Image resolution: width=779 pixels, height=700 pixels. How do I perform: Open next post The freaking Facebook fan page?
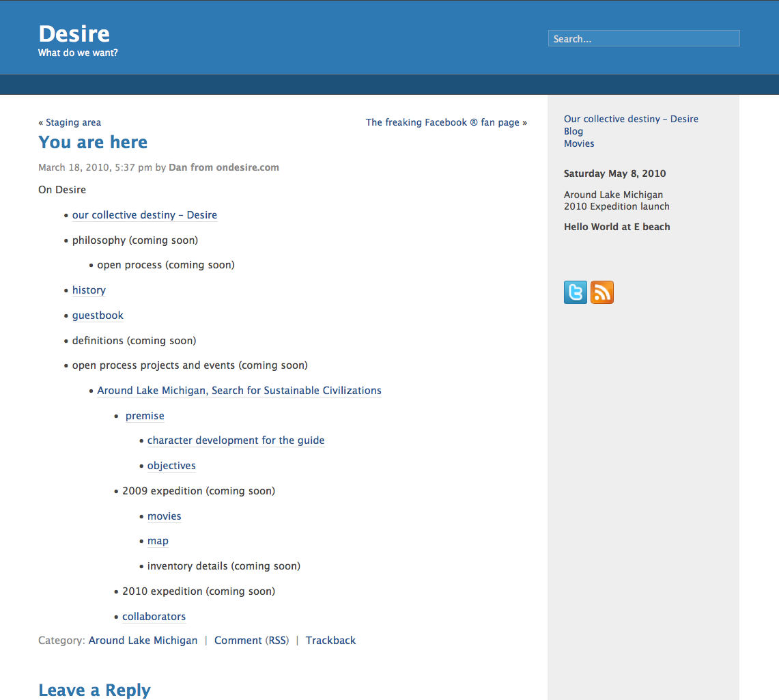(442, 122)
